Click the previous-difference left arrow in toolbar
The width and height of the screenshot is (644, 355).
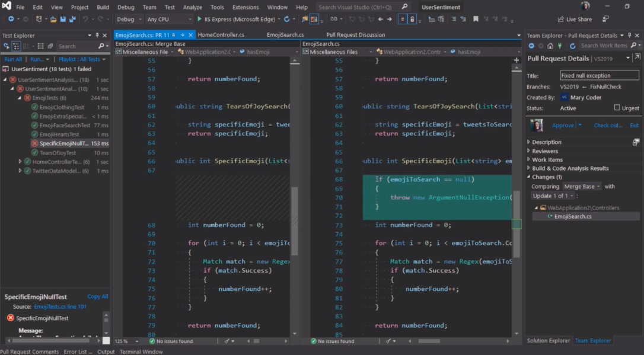(x=380, y=19)
